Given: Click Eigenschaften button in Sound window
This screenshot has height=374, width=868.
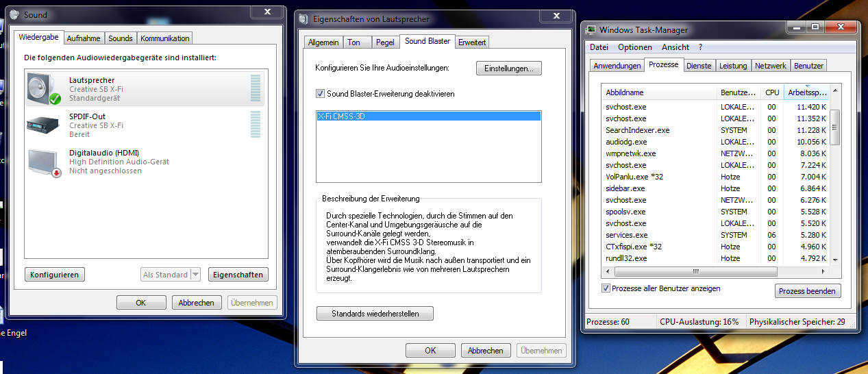Looking at the screenshot, I should (x=238, y=275).
